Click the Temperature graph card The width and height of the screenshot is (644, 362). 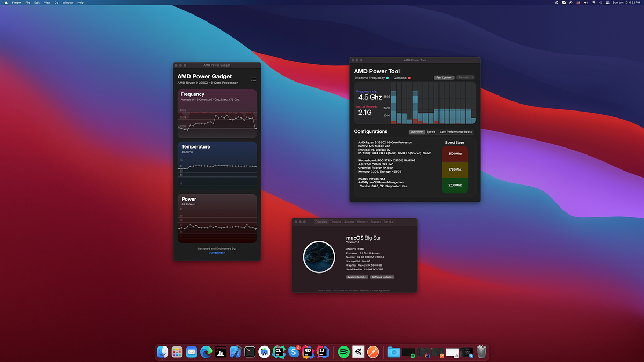coord(217,166)
